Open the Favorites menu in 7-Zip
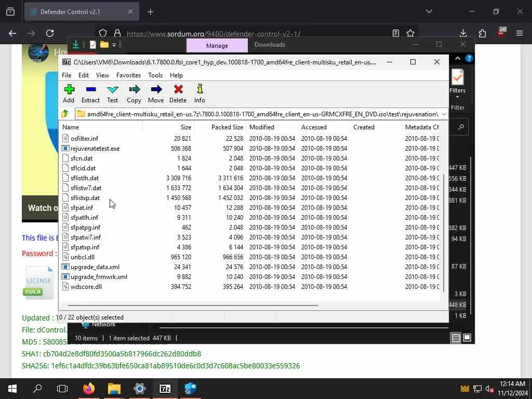 point(129,75)
